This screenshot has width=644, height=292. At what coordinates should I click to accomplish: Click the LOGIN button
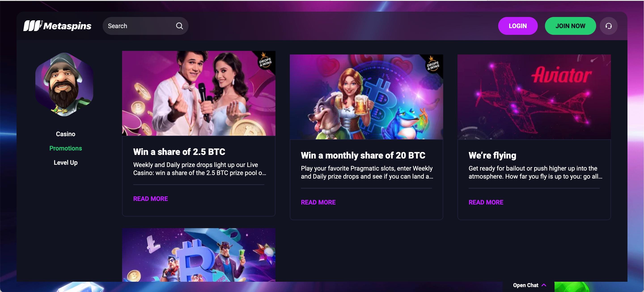tap(518, 26)
